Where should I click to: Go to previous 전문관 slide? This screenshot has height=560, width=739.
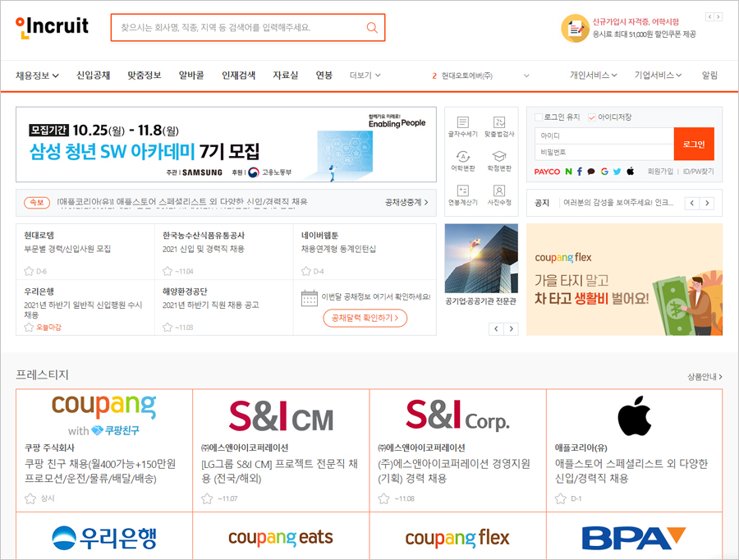click(496, 329)
